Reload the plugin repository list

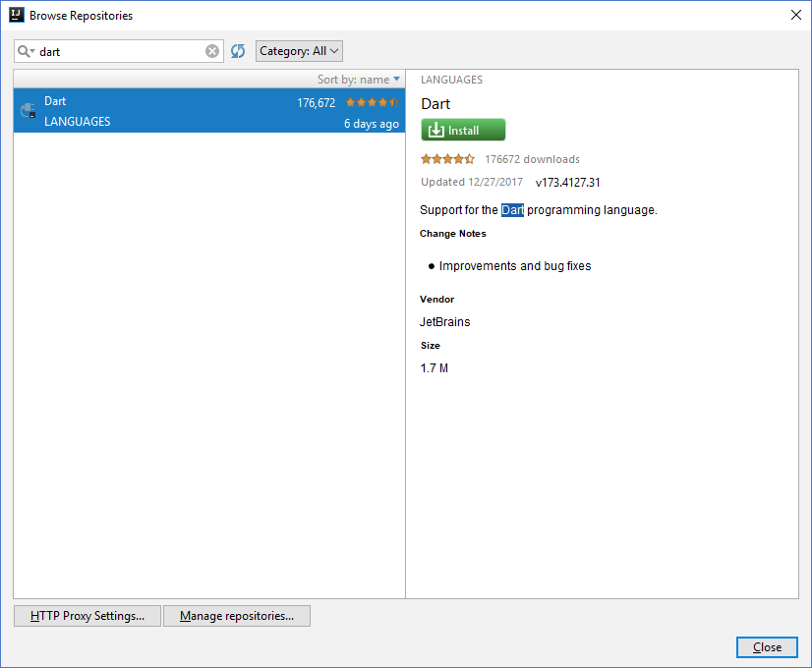(238, 51)
